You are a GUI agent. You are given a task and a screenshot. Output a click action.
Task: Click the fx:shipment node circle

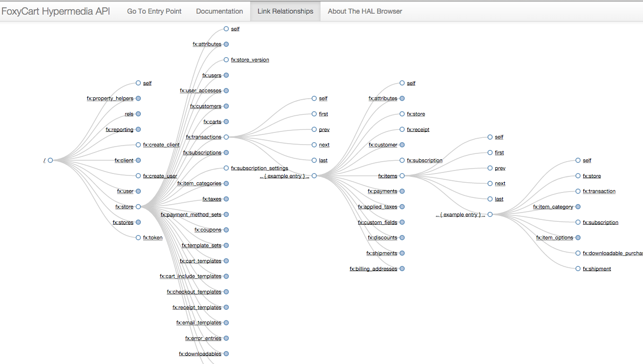coord(578,269)
